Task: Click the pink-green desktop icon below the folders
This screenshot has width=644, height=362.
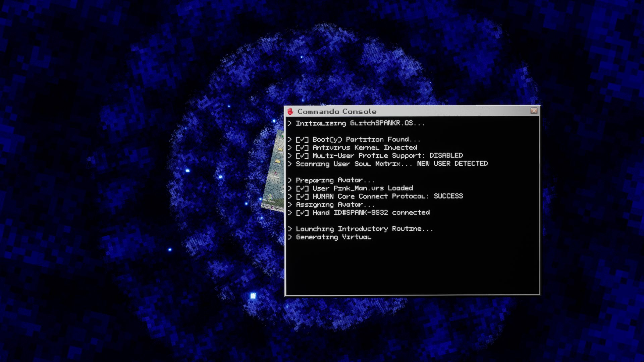Action: click(x=275, y=173)
